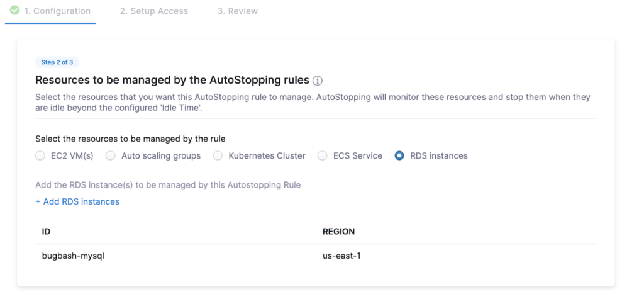Screen dimensions: 644x294
Task: Click the REGION column header
Action: 338,232
